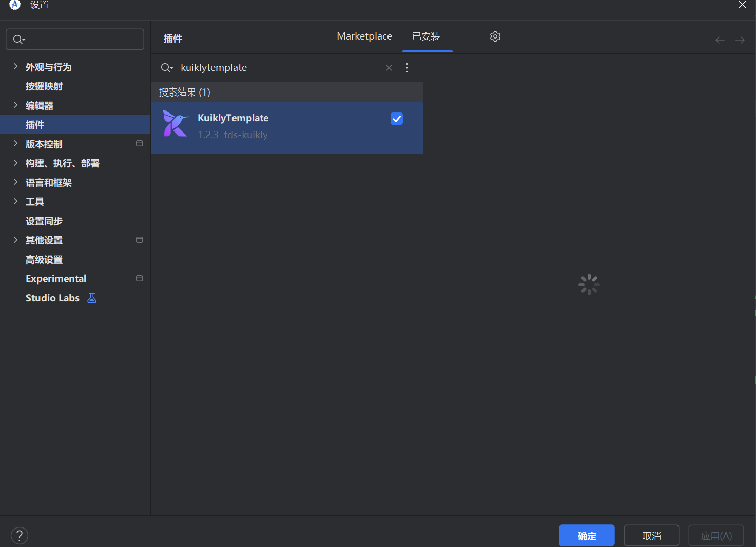Open 高级设置 settings page
Screen dimensions: 756x547
(x=44, y=260)
